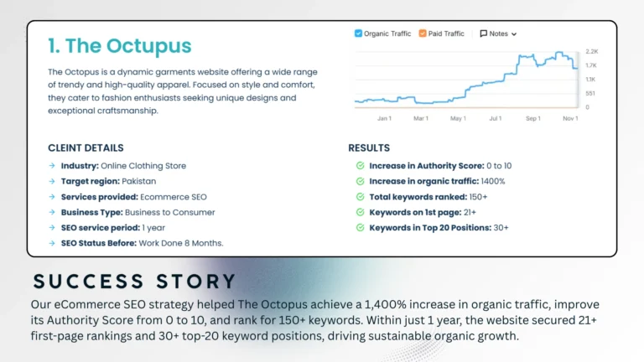Click the arrow icon beside SEO service period
Viewport: 644px width, 362px height.
[52, 227]
